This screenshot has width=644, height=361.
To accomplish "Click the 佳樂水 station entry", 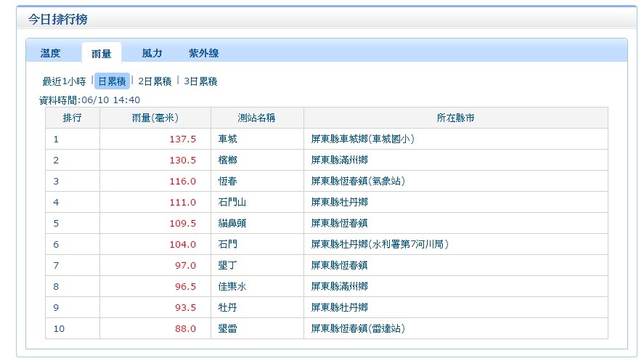I will pos(232,286).
